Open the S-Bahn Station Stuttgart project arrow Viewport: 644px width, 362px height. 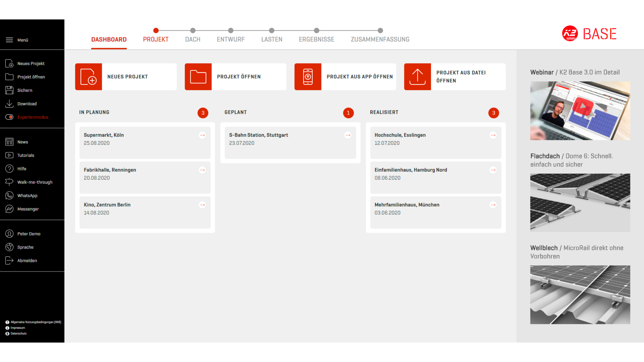[348, 135]
